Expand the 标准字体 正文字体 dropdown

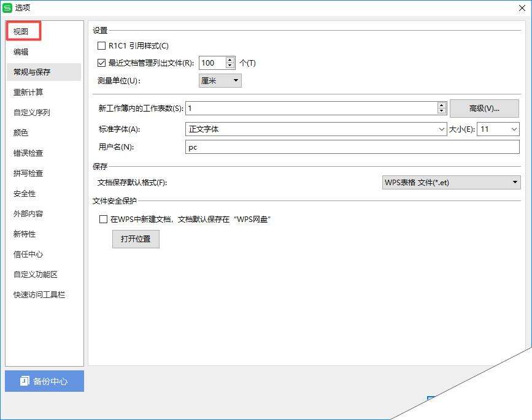[x=441, y=129]
